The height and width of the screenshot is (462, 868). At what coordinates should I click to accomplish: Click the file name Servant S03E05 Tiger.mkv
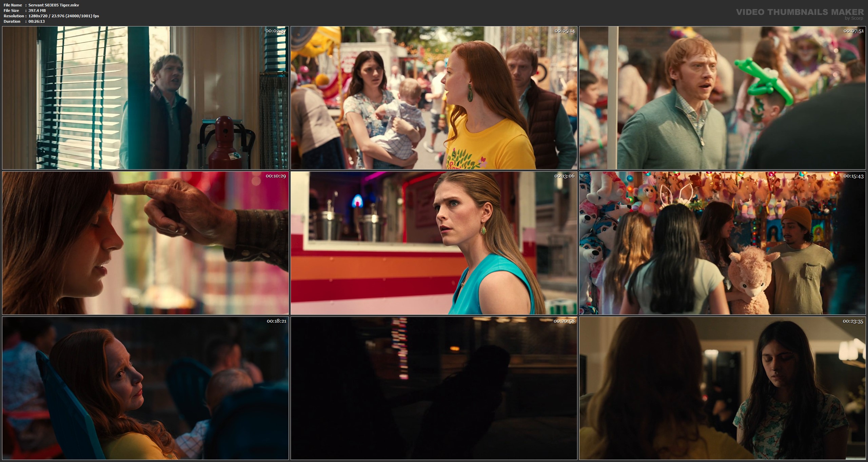pos(54,5)
